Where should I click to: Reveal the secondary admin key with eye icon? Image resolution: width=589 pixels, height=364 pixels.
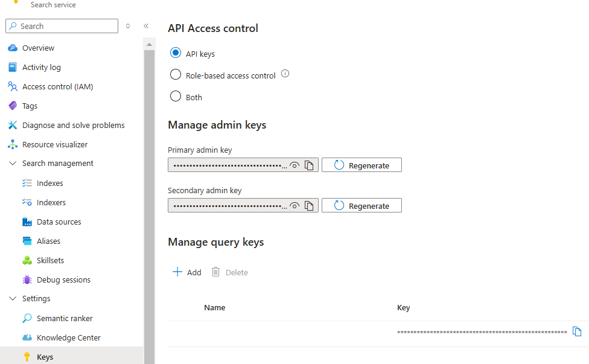coord(295,206)
